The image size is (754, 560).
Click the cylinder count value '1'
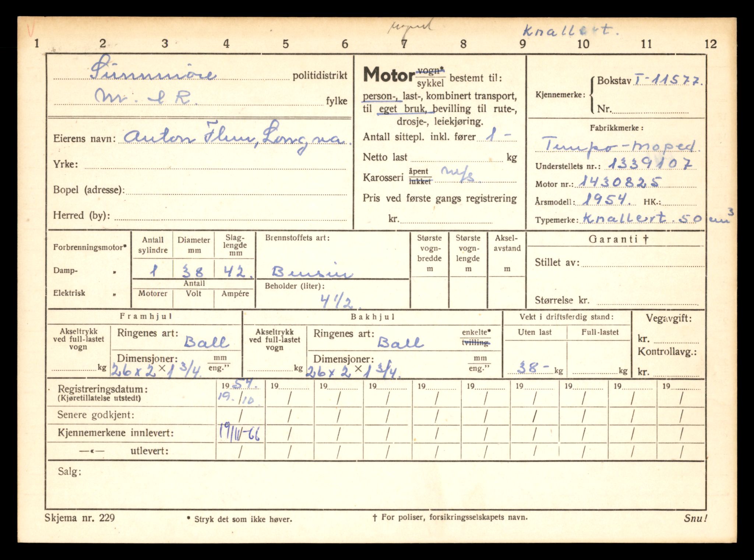tap(153, 271)
